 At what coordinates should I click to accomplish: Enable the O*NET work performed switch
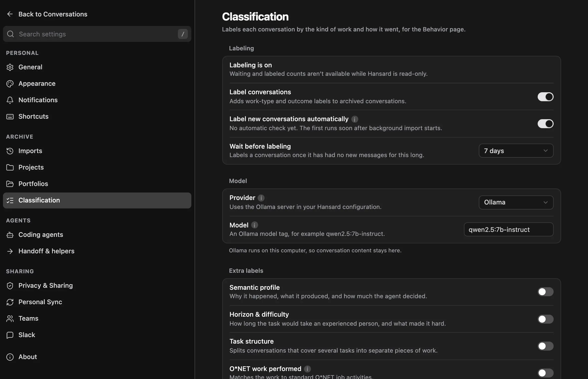pos(545,373)
